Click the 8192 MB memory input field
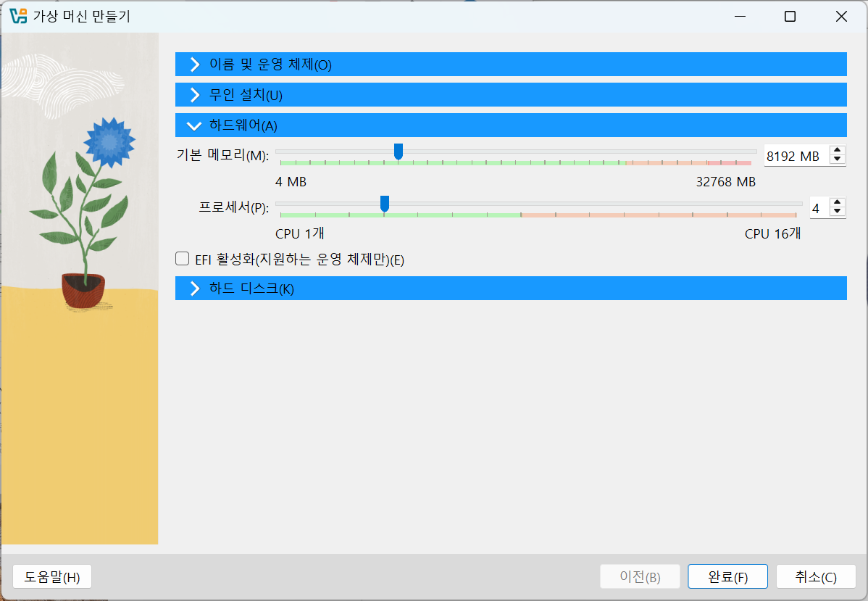868x601 pixels. tap(796, 156)
